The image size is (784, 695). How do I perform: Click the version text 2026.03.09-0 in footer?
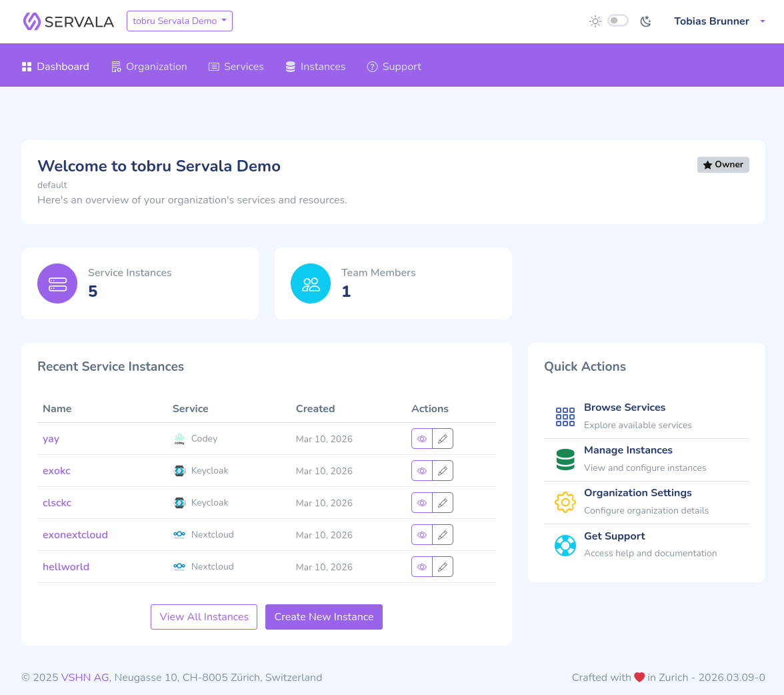[731, 678]
